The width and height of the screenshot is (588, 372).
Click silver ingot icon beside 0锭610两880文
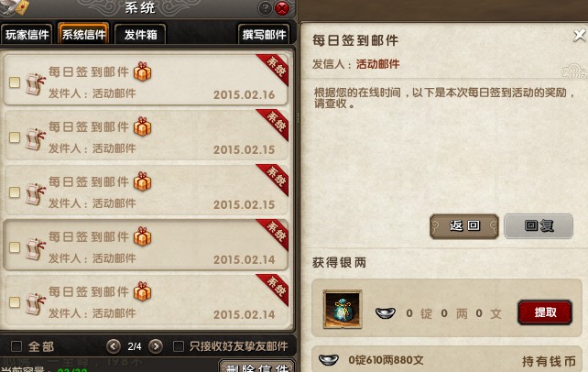[329, 359]
